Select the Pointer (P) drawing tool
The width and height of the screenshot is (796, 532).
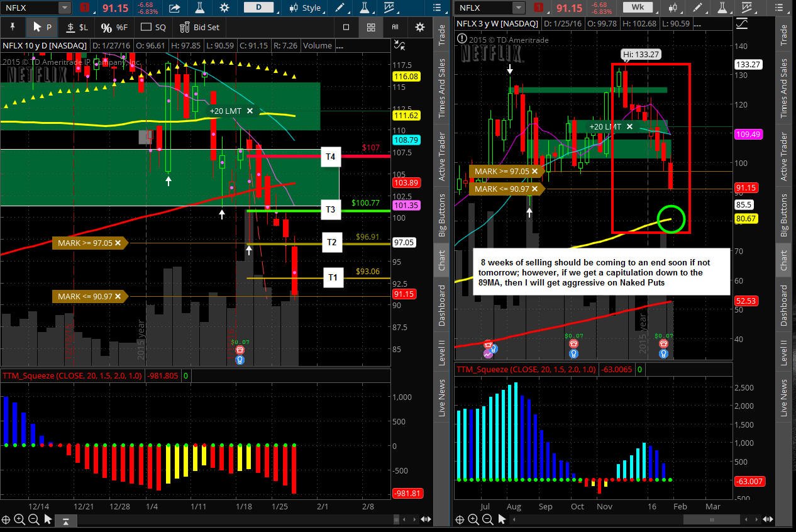coord(42,27)
